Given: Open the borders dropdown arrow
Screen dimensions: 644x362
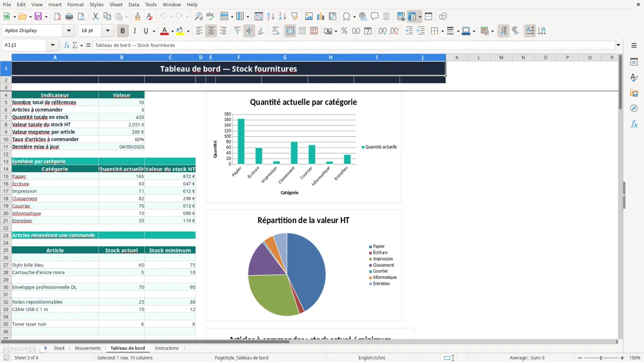Looking at the screenshot, I should tap(442, 31).
